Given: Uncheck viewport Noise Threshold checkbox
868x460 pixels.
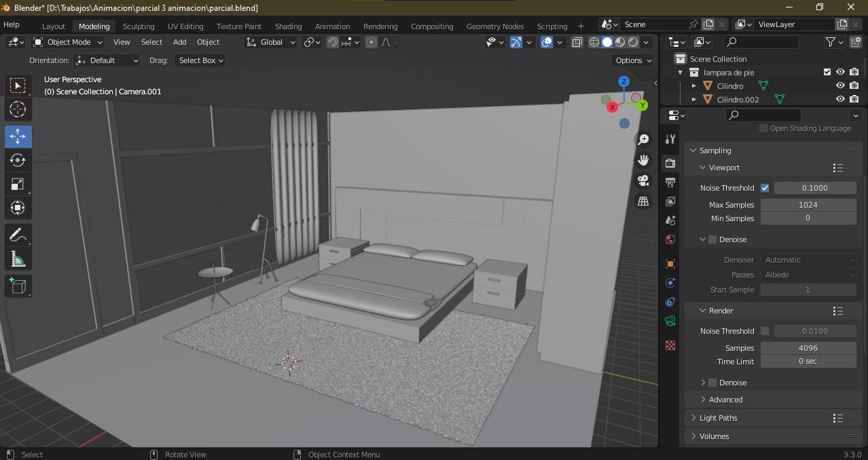Looking at the screenshot, I should click(x=765, y=188).
